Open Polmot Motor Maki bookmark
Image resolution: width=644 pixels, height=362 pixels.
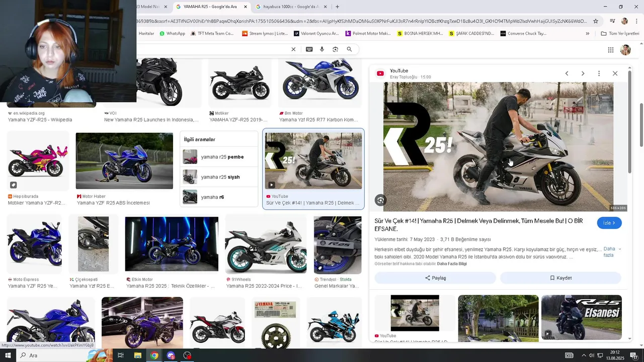pyautogui.click(x=368, y=34)
